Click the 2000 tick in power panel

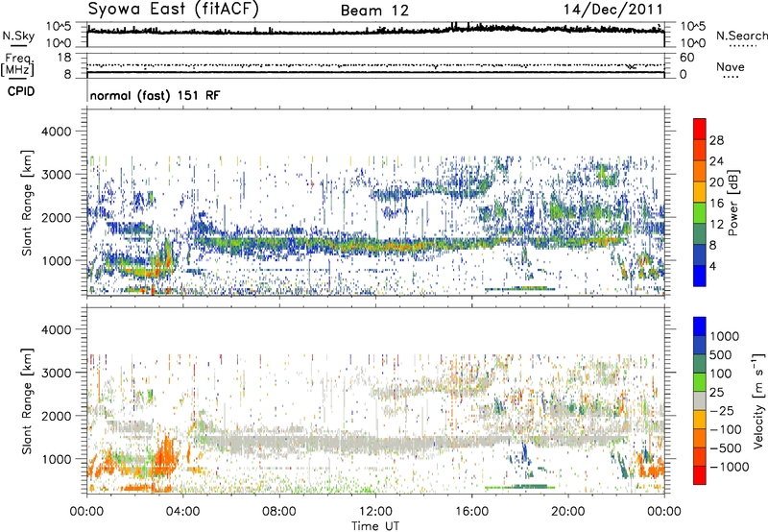click(56, 217)
